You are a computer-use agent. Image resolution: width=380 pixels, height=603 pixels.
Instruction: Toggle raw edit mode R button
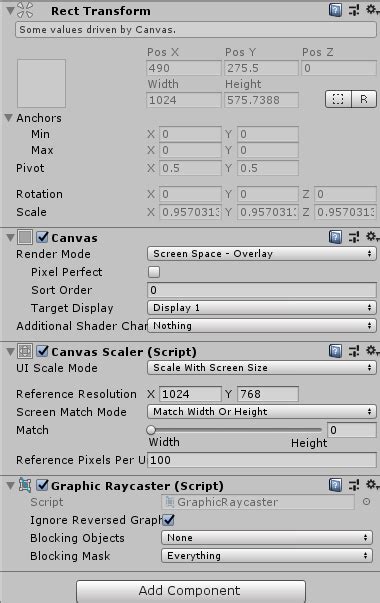[364, 99]
